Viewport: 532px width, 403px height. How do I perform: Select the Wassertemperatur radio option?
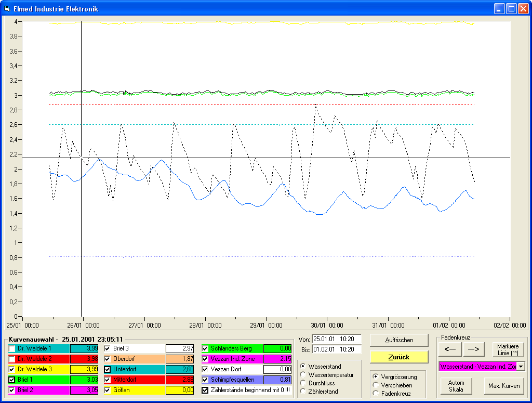(303, 375)
